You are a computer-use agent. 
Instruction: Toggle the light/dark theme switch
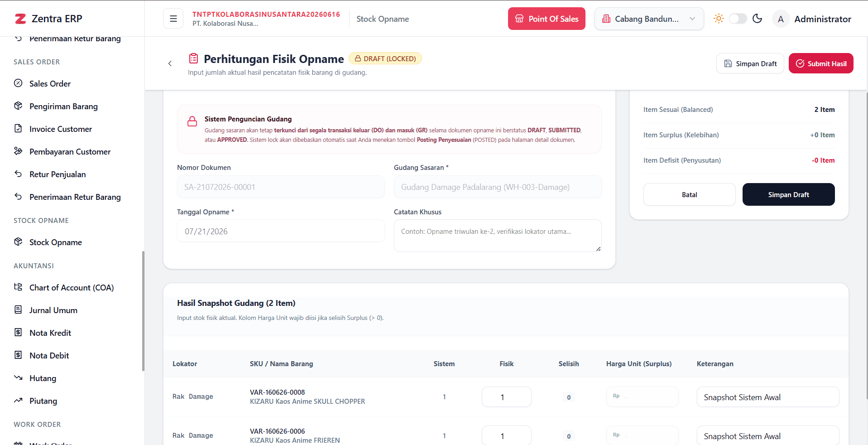click(738, 19)
